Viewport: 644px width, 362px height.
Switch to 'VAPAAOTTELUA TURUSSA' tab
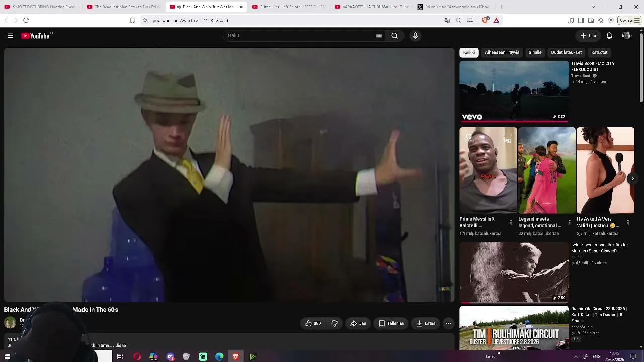click(x=371, y=7)
